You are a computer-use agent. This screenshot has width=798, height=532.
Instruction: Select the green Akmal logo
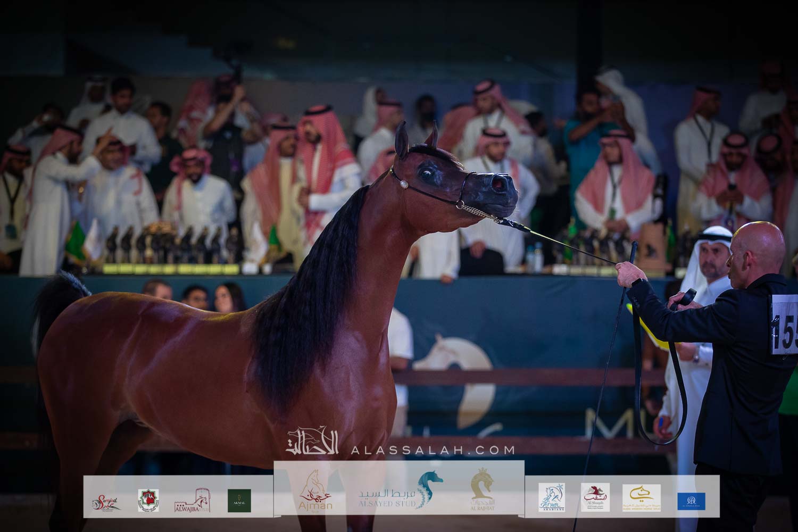click(239, 500)
